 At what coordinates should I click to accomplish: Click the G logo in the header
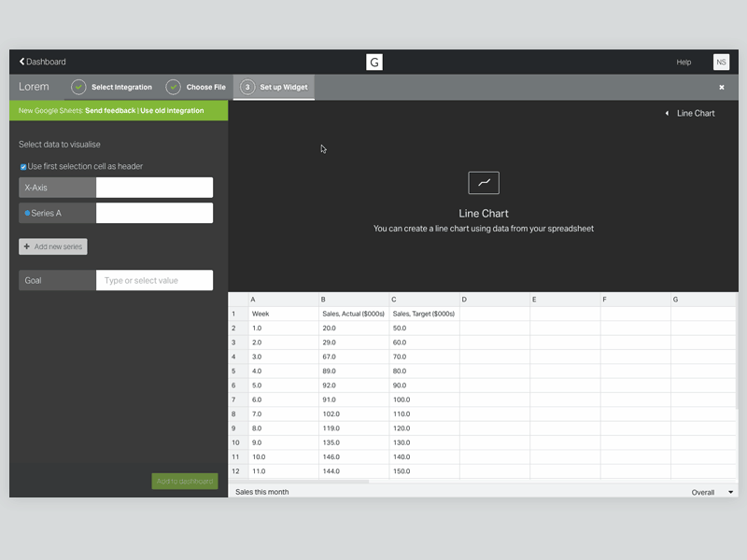point(374,62)
